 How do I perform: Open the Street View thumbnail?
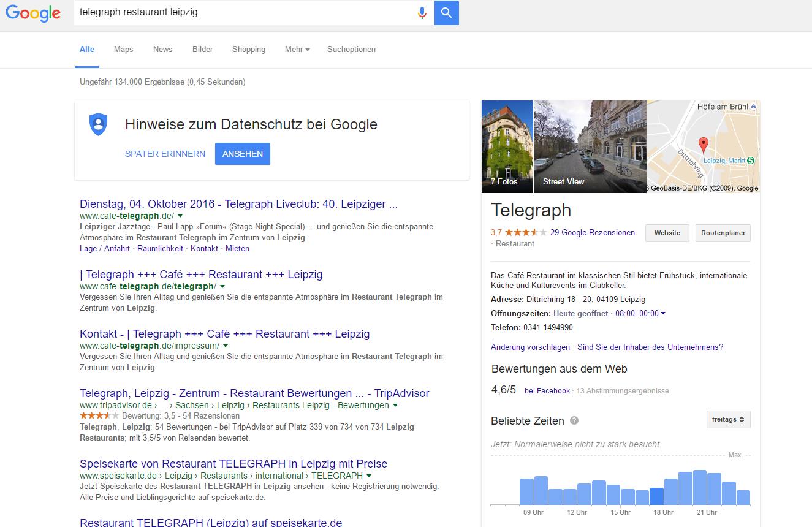click(590, 146)
